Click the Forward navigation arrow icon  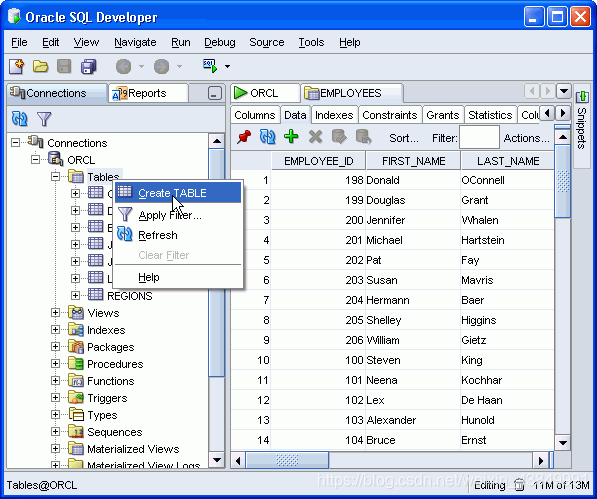pos(161,67)
